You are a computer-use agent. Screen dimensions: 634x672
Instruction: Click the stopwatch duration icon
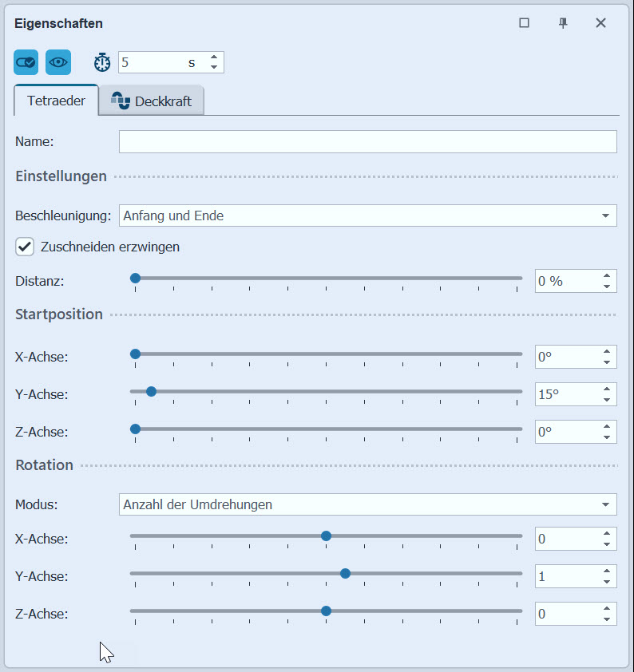pyautogui.click(x=102, y=62)
